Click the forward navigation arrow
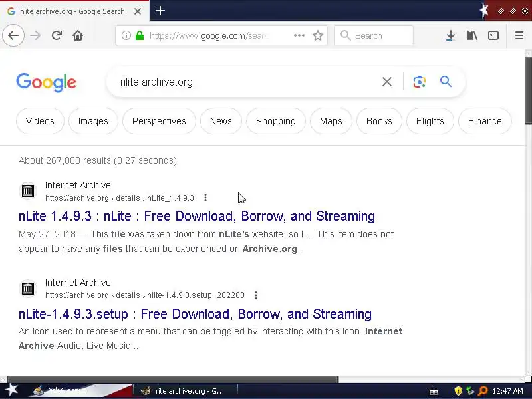The image size is (532, 399). [x=35, y=35]
